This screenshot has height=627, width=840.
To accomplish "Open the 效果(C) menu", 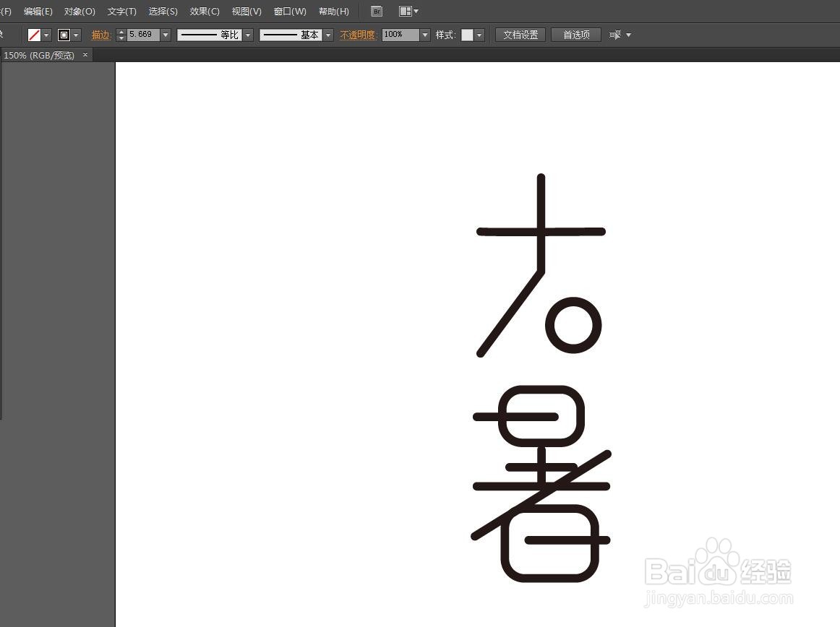I will (x=205, y=12).
